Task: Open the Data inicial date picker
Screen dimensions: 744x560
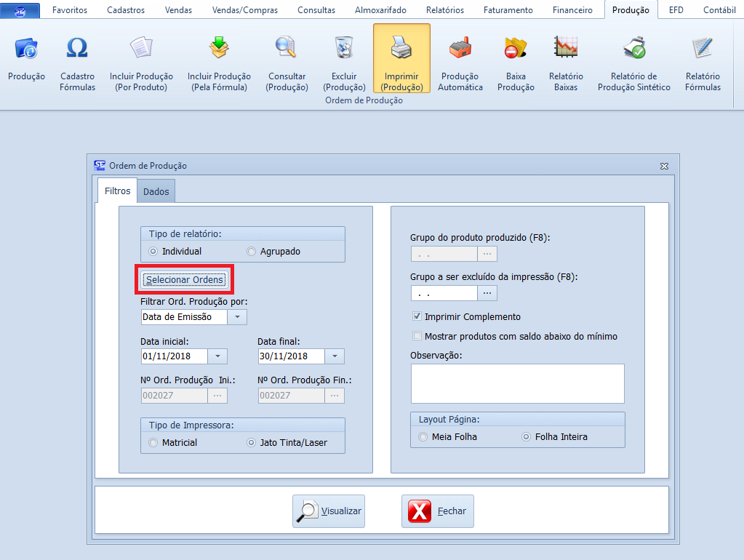Action: click(217, 356)
